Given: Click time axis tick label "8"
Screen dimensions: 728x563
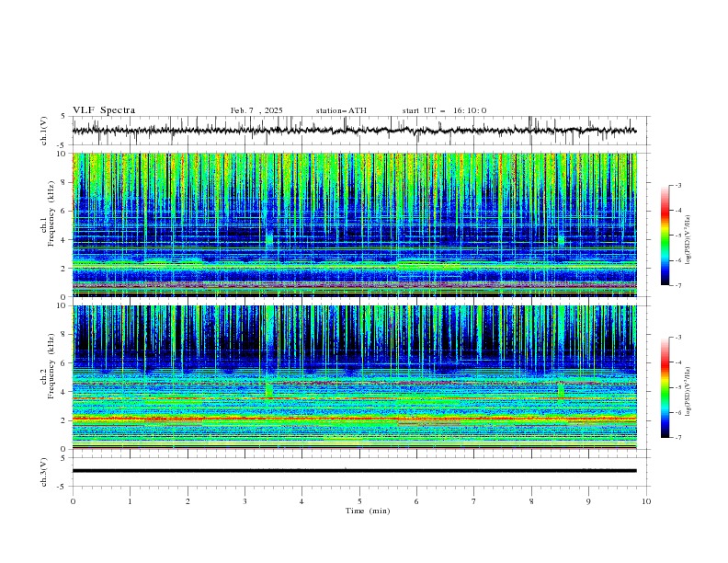Looking at the screenshot, I should 531,501.
